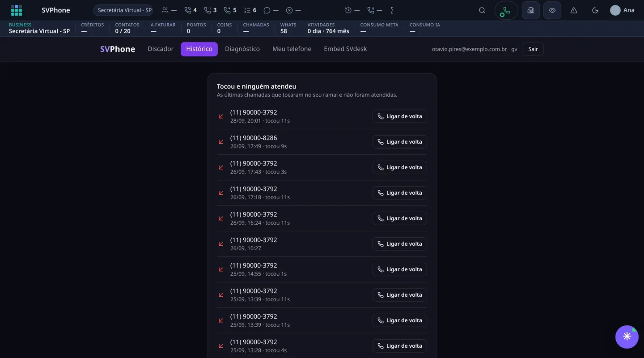
Task: Switch to the Discador tab
Action: [161, 49]
